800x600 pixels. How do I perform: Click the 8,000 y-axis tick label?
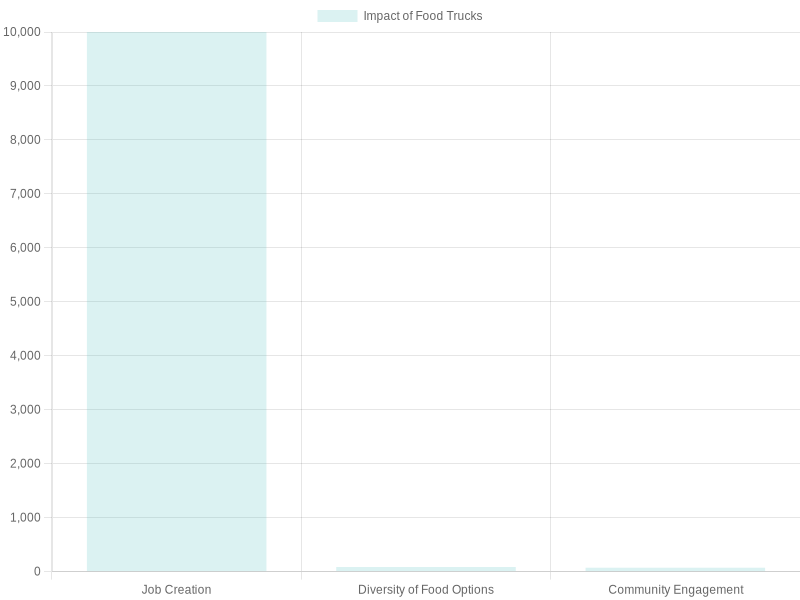pos(24,140)
